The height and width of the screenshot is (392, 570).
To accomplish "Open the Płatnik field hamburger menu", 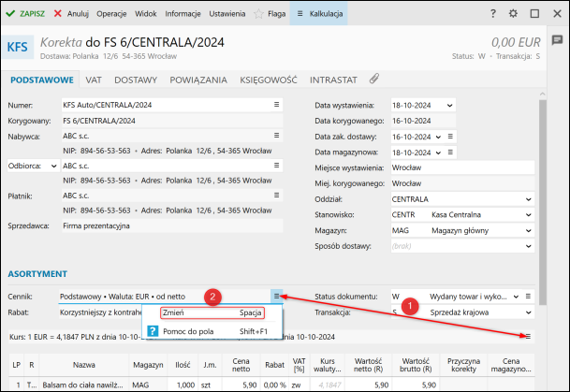I will [x=277, y=196].
